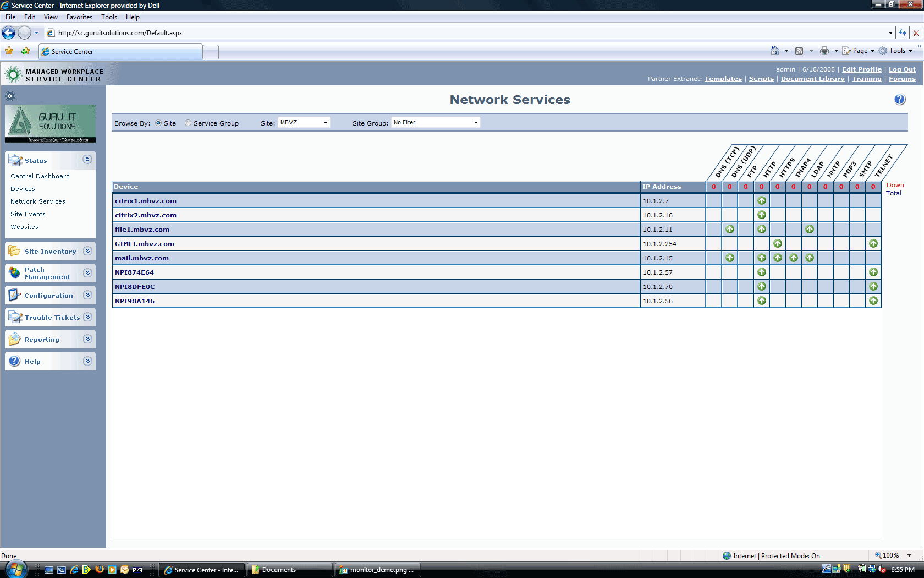This screenshot has height=578, width=924.
Task: Click HTTP up-status icon for citrix1.mbvz.com
Action: coord(762,201)
